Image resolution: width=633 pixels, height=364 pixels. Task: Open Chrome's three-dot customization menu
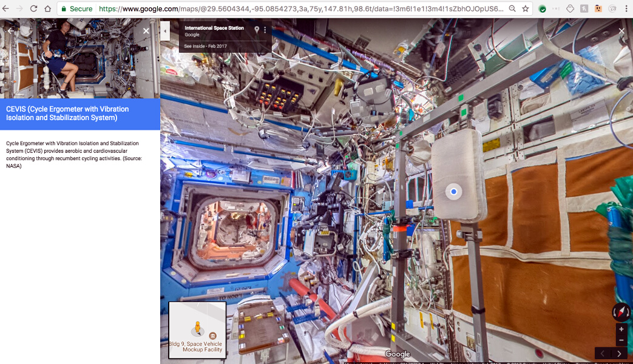(626, 8)
